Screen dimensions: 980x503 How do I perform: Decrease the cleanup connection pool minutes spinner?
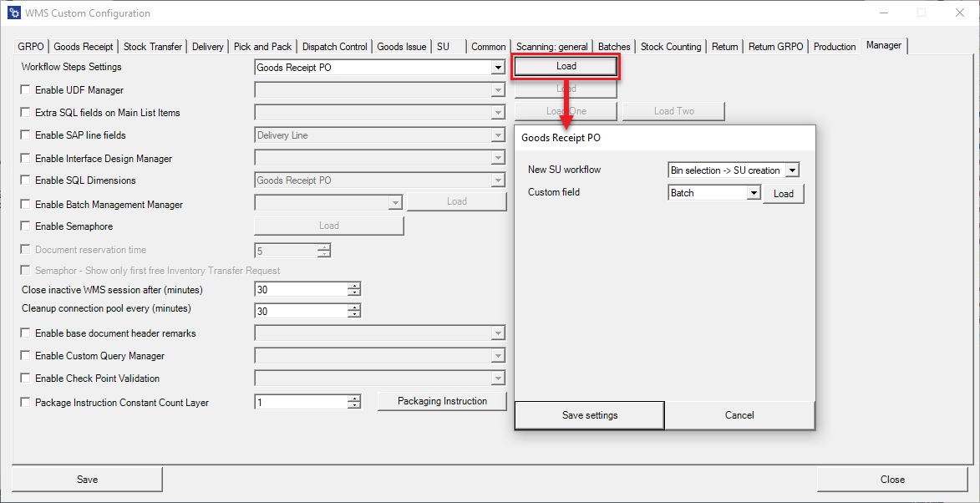(x=354, y=315)
